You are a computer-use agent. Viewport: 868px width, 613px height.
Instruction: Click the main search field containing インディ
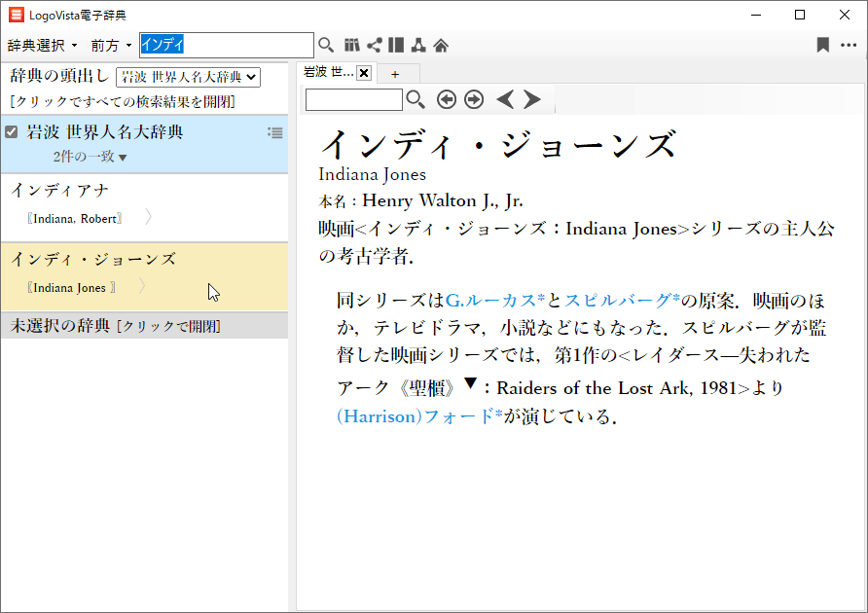(227, 45)
